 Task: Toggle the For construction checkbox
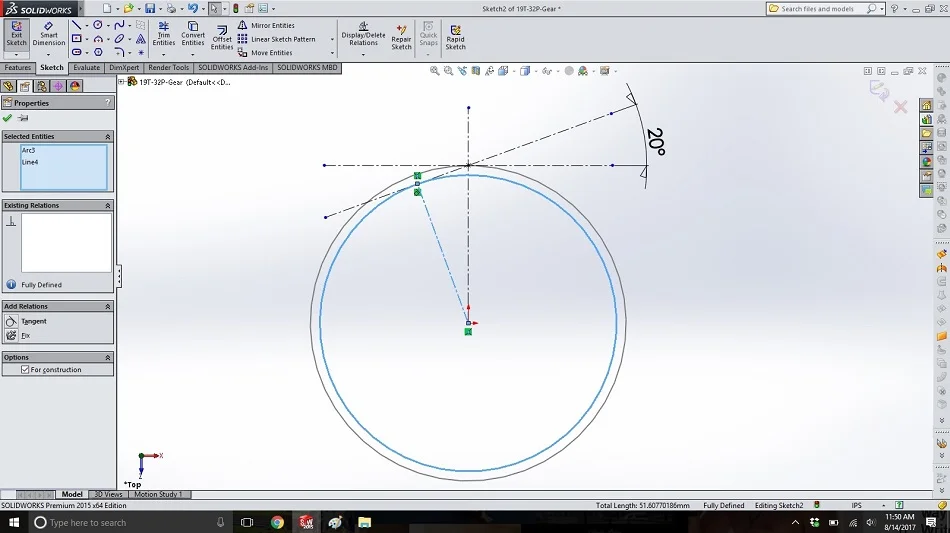tap(25, 369)
